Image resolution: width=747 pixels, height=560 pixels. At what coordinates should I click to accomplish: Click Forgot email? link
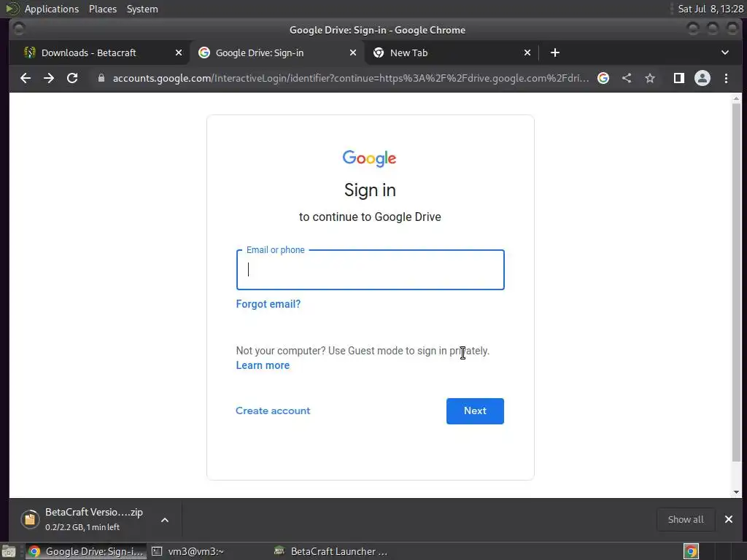(x=268, y=304)
